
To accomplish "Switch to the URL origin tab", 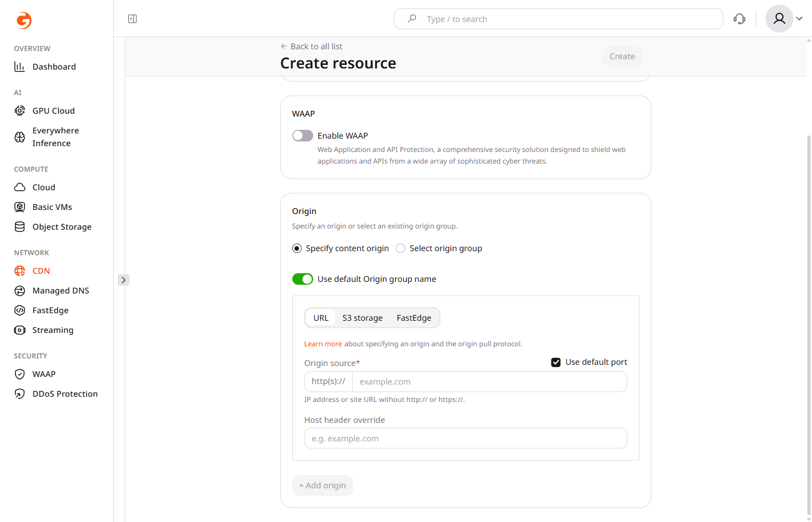I will 321,318.
